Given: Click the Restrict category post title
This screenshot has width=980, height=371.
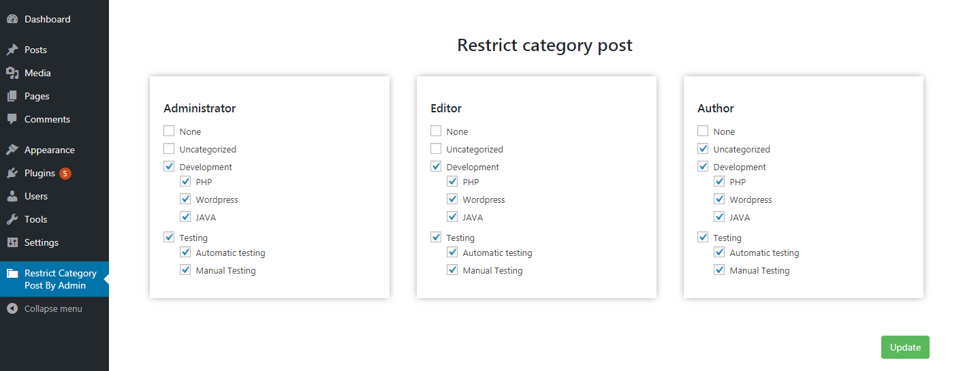Looking at the screenshot, I should [545, 46].
